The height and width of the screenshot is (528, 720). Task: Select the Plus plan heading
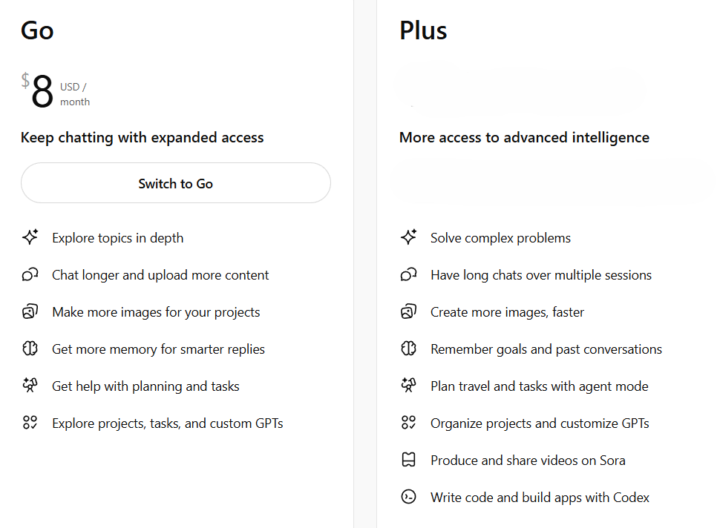(x=423, y=31)
